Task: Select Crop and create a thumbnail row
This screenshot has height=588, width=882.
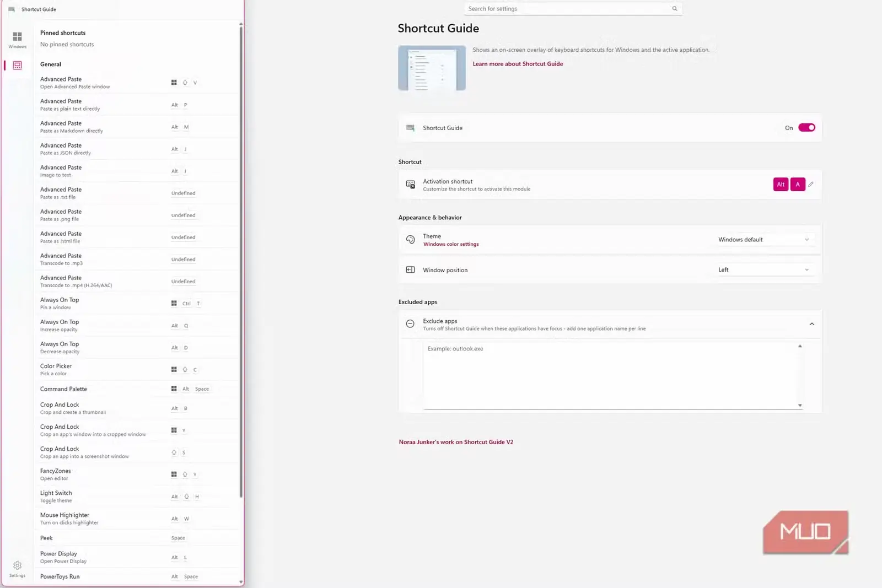Action: point(136,408)
